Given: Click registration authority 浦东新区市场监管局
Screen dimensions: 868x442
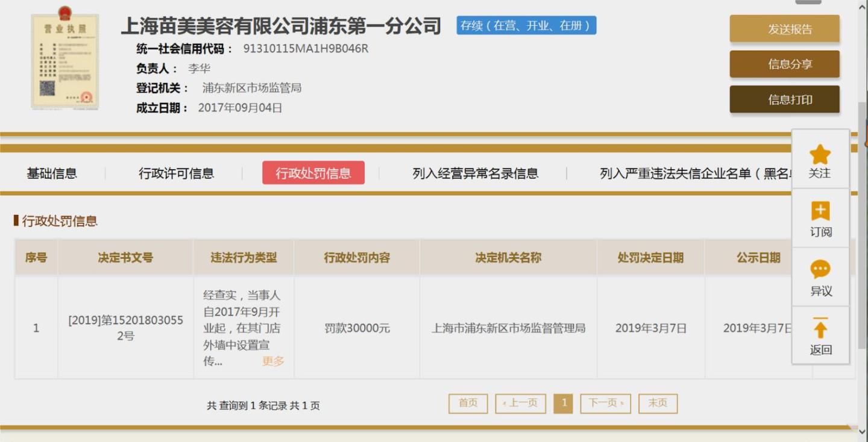Looking at the screenshot, I should point(252,88).
